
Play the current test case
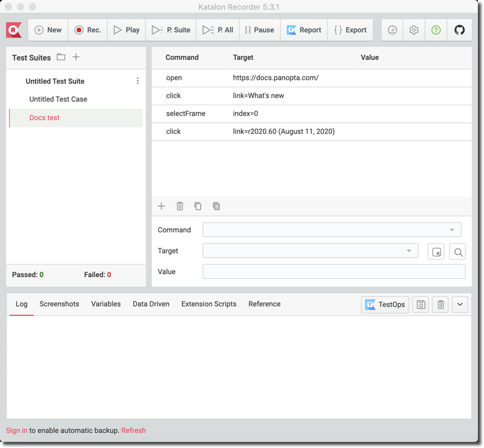pyautogui.click(x=127, y=30)
